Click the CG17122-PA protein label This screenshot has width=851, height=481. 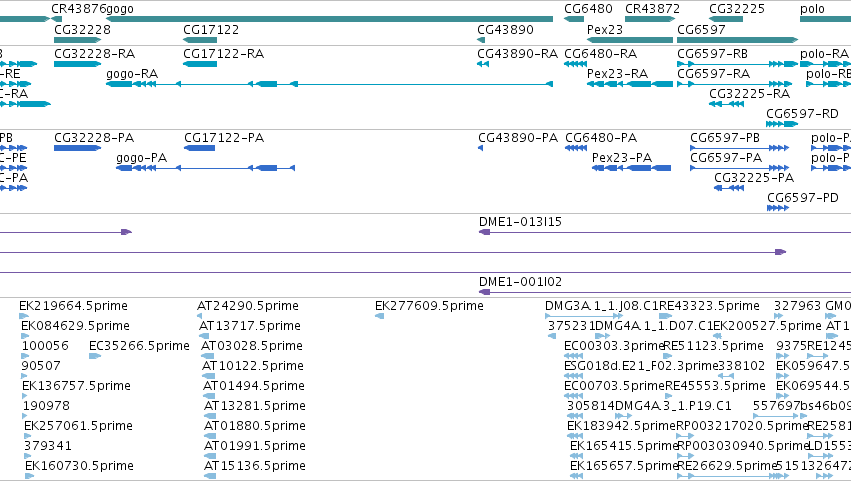point(224,138)
